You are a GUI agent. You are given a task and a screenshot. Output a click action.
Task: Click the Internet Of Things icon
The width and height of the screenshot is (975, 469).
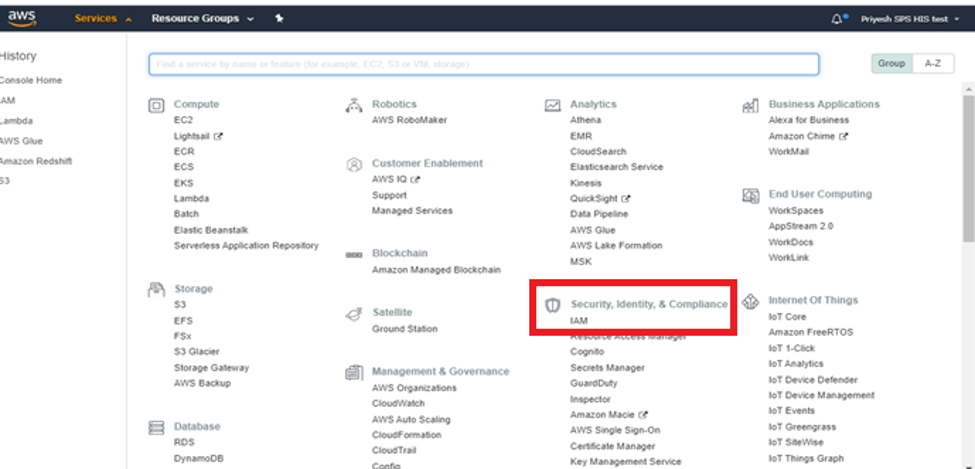pos(750,300)
